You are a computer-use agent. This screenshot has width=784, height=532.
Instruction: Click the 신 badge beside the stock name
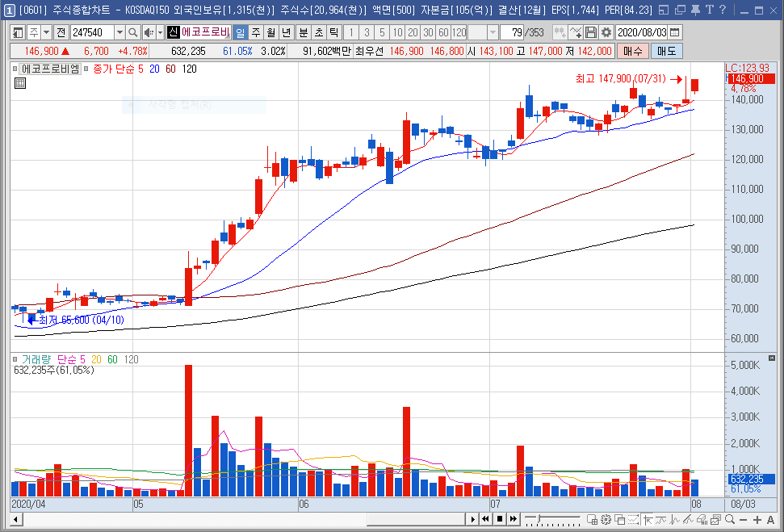[173, 32]
